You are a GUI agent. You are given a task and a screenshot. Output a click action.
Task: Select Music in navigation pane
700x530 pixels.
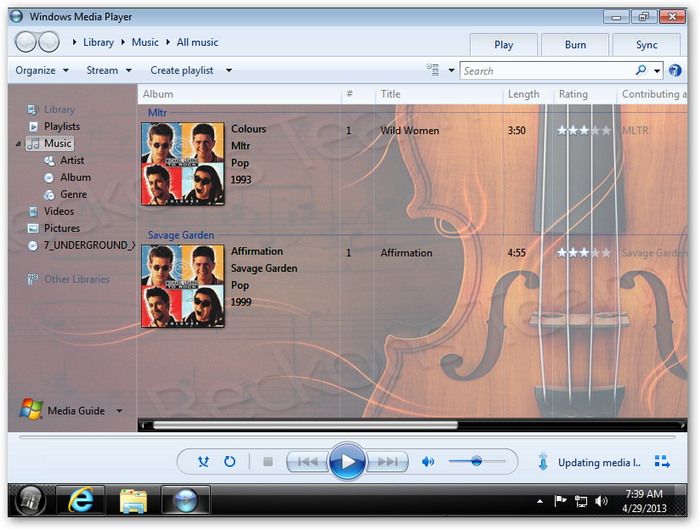pos(50,143)
